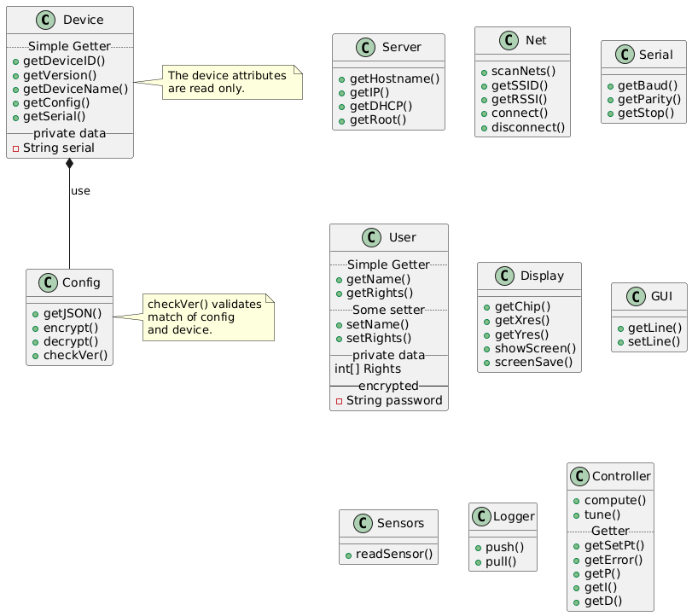
Task: Select getDeviceName() in Device class
Action: pyautogui.click(x=75, y=89)
